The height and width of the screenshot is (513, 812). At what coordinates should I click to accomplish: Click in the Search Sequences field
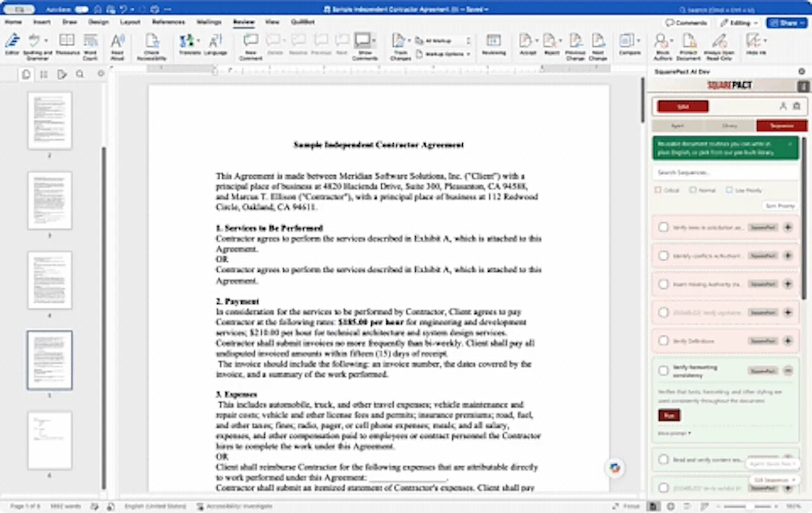pyautogui.click(x=725, y=173)
